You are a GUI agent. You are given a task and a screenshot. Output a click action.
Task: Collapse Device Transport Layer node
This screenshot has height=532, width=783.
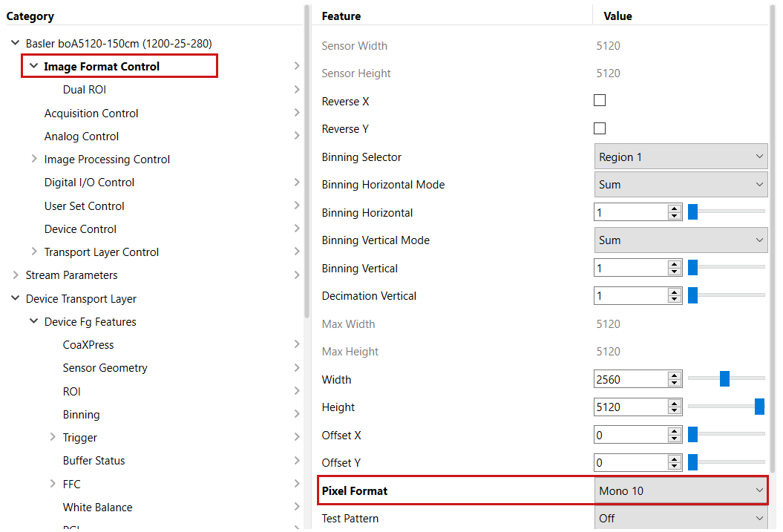tap(16, 298)
